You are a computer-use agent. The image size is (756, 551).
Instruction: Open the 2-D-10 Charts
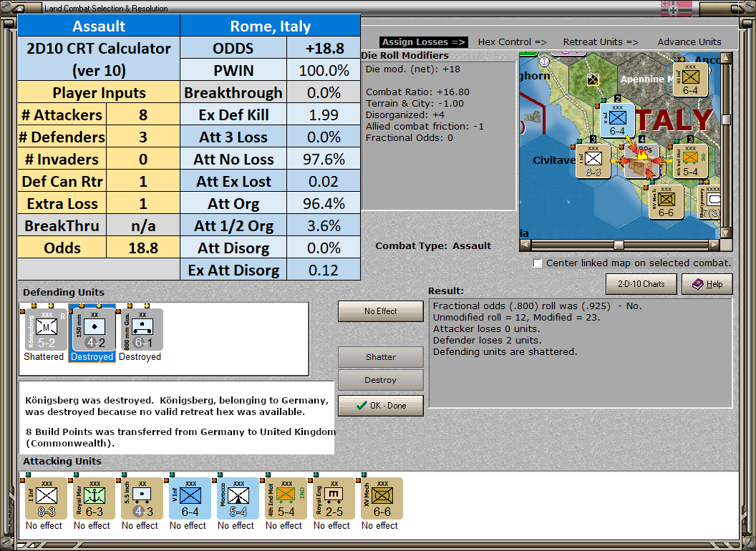[641, 284]
